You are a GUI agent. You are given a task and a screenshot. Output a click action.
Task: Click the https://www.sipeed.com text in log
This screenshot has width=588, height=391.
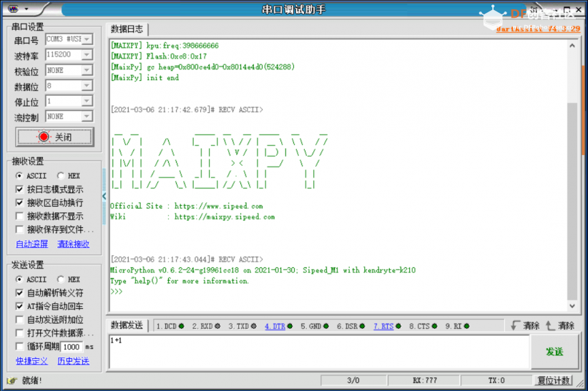pos(219,206)
